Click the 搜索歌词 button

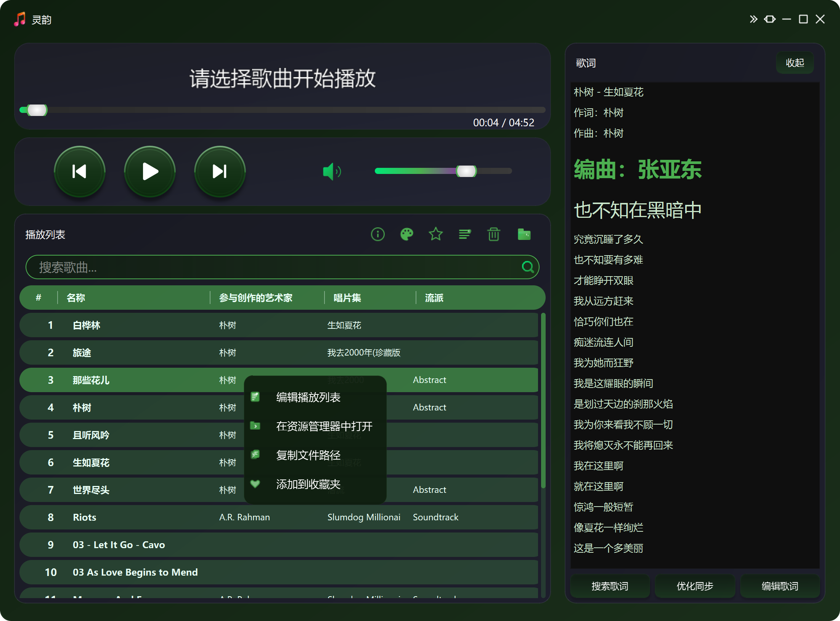[610, 586]
